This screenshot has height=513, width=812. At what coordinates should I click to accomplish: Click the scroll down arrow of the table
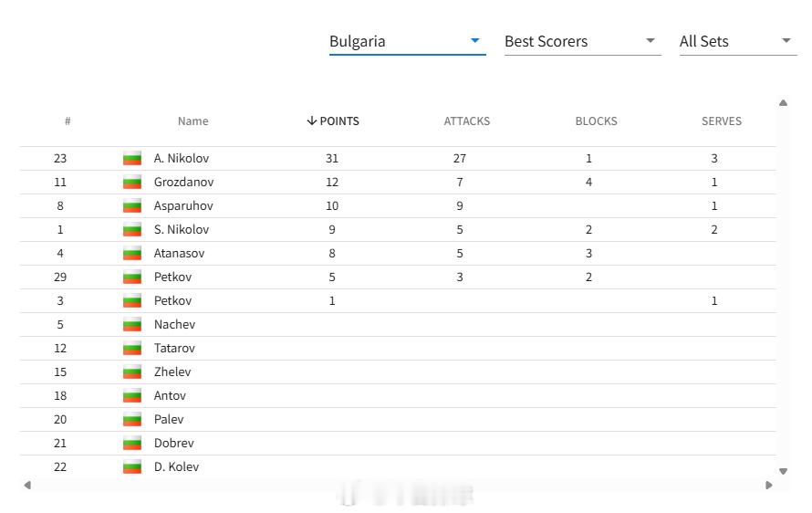[783, 471]
